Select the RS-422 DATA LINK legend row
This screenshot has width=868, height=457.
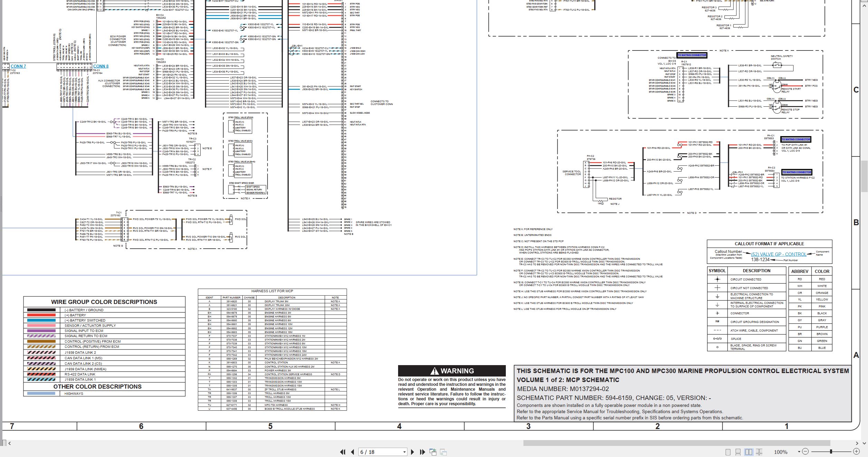(104, 374)
